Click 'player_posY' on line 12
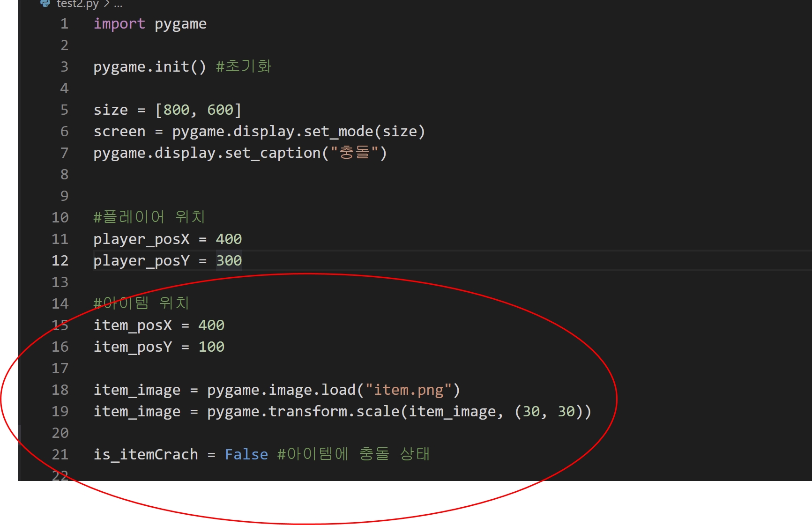812x525 pixels. [x=142, y=261]
